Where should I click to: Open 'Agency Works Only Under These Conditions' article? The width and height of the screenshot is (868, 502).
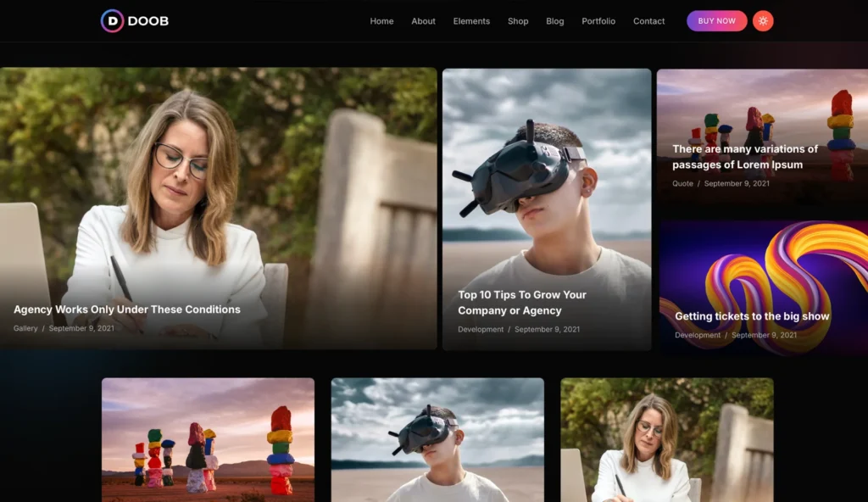pyautogui.click(x=127, y=310)
